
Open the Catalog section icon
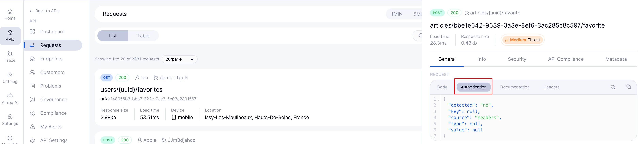point(10,75)
